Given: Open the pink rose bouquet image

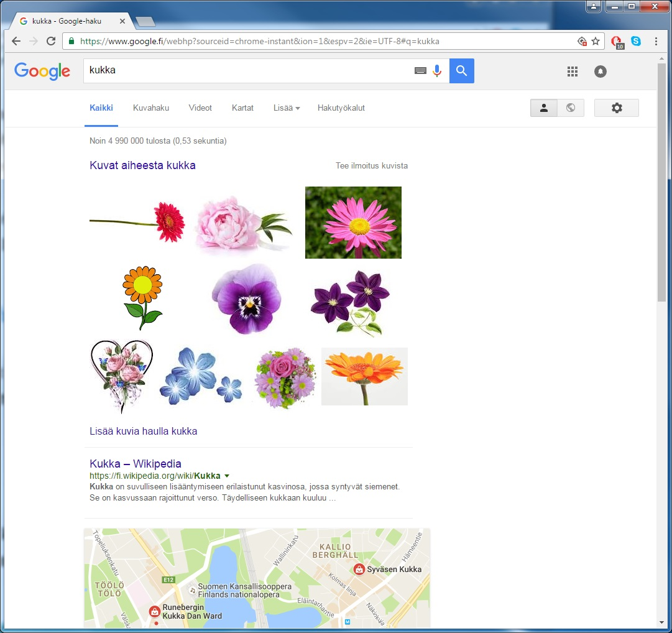Looking at the screenshot, I should coord(285,377).
